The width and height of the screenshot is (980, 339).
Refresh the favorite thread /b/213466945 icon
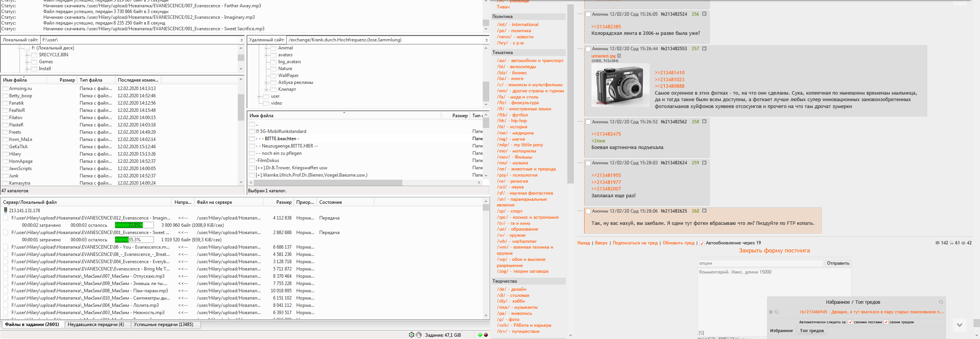click(x=776, y=312)
